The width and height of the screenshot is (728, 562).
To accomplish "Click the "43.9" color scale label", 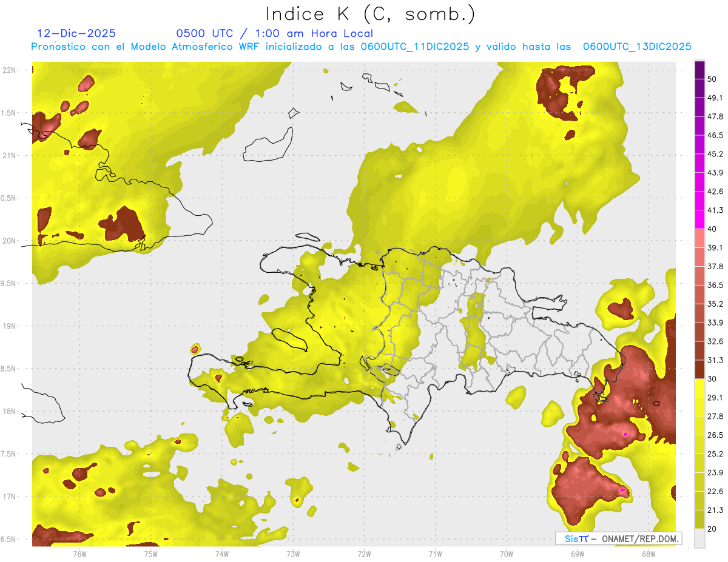I will pyautogui.click(x=715, y=173).
